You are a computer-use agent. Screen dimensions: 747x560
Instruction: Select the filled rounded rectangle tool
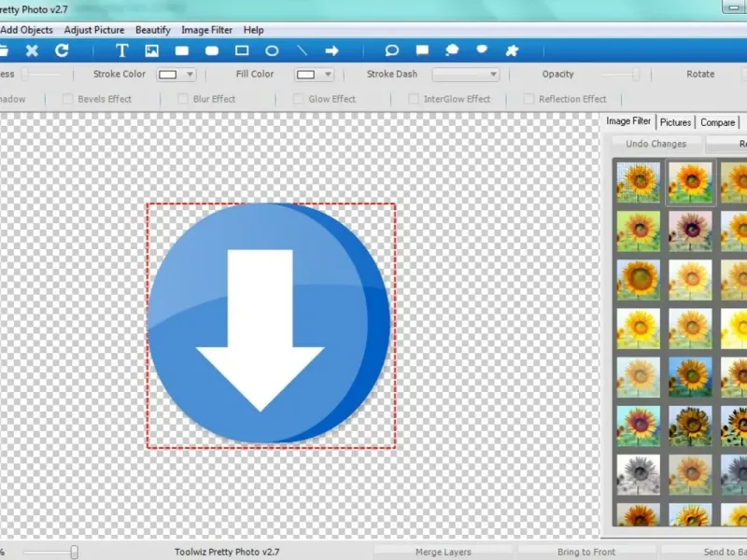point(212,50)
